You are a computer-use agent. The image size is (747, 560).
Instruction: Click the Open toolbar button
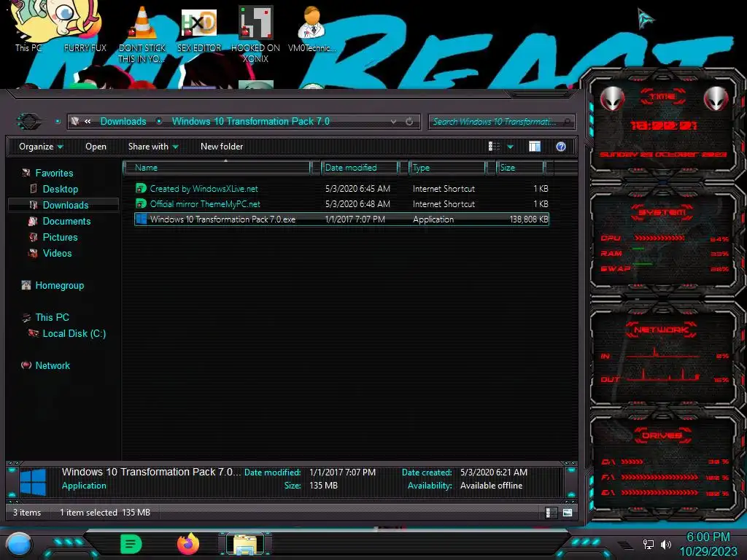tap(96, 147)
